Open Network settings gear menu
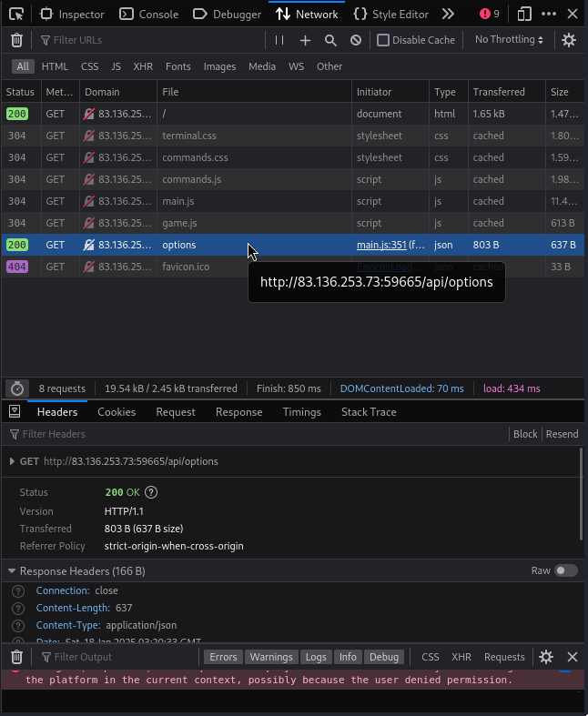Screen dimensions: 588x716 coord(569,40)
